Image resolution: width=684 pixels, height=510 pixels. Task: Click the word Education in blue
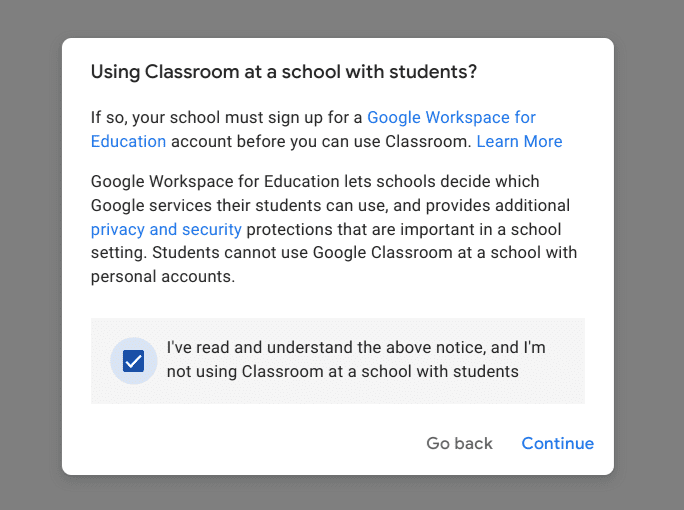point(128,141)
